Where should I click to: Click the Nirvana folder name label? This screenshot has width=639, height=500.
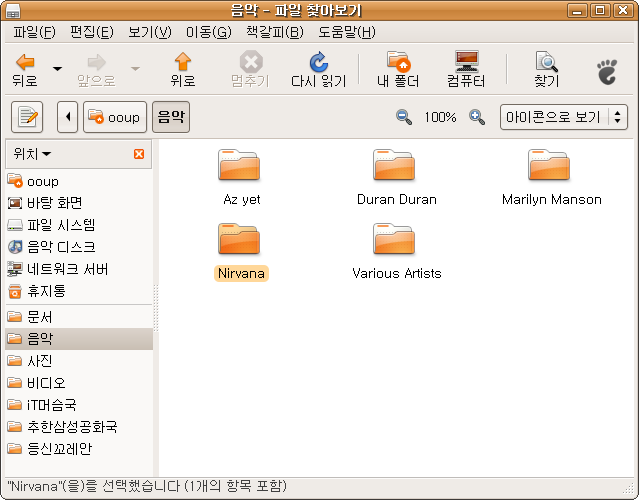pyautogui.click(x=241, y=273)
